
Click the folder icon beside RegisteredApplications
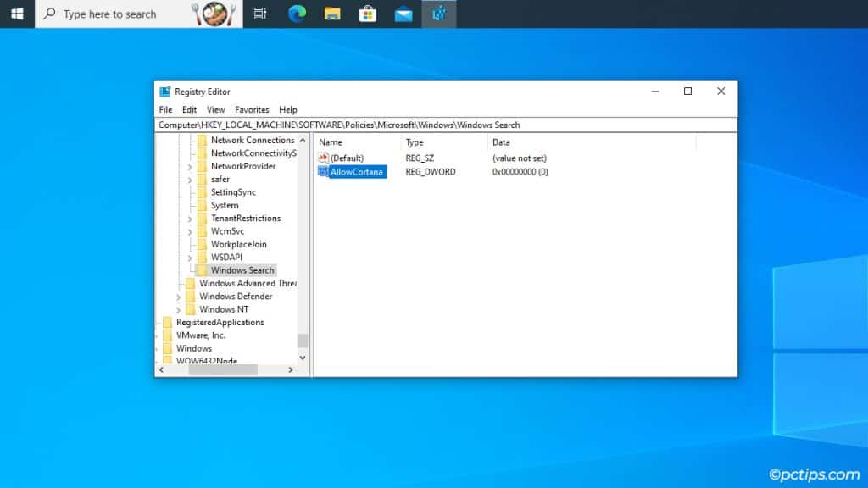click(x=168, y=322)
